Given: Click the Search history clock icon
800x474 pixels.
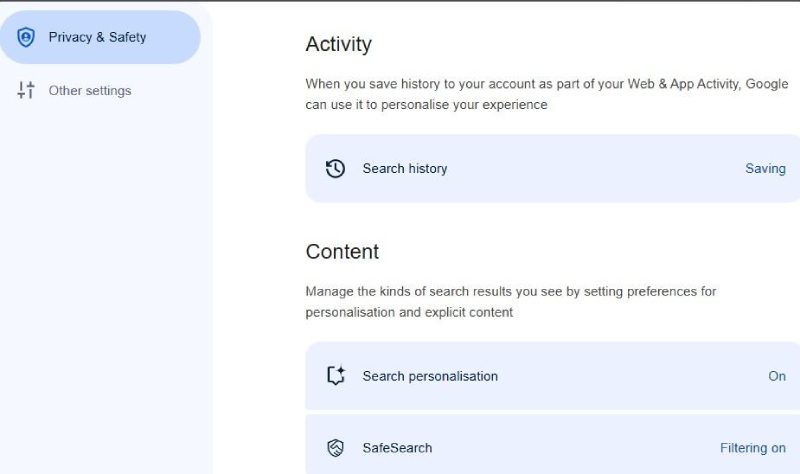Looking at the screenshot, I should (x=335, y=168).
